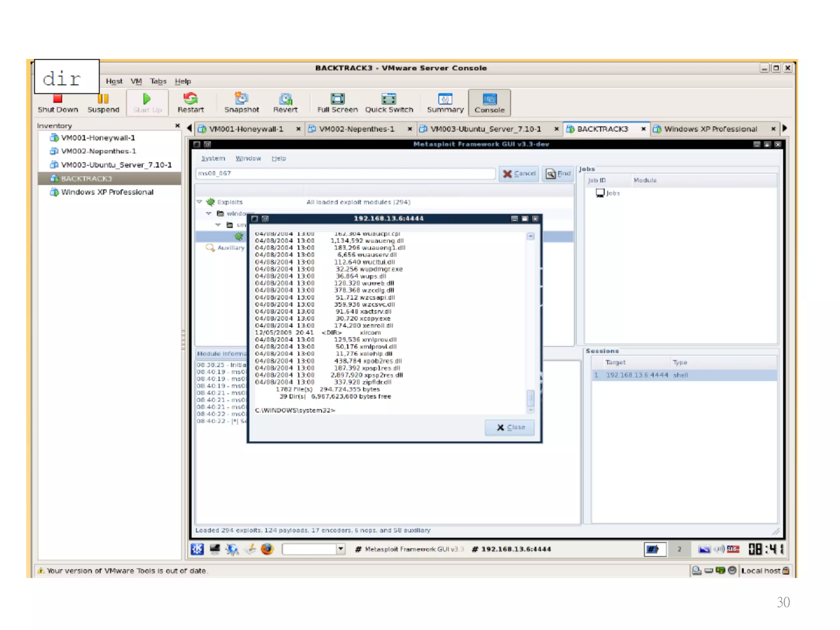Viewport: 840px width, 630px height.
Task: Click the Quick Switch icon
Action: click(x=389, y=99)
